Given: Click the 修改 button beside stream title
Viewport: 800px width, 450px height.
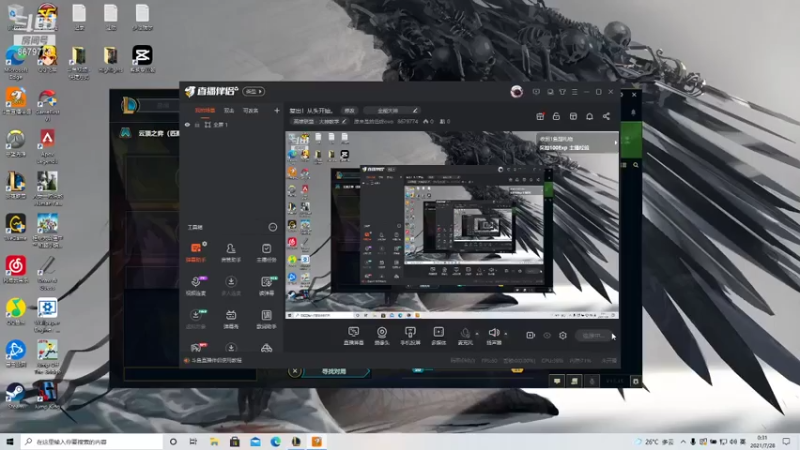Looking at the screenshot, I should 349,111.
